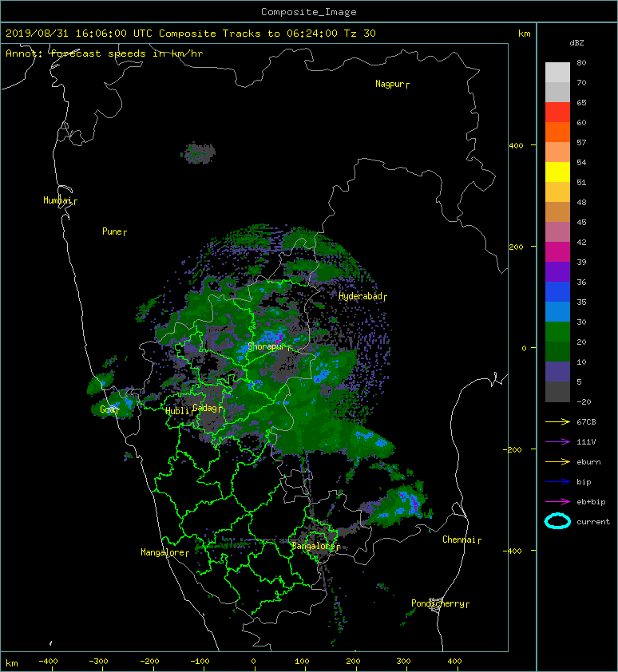Screen dimensions: 618x672
Task: Click the Pondicherry city label
Action: pyautogui.click(x=440, y=603)
